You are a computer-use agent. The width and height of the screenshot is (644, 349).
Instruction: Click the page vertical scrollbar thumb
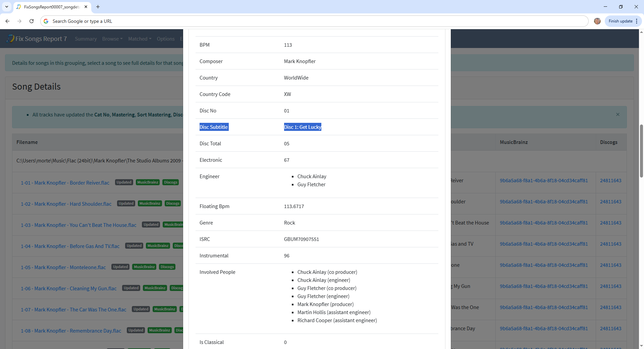pos(641,151)
